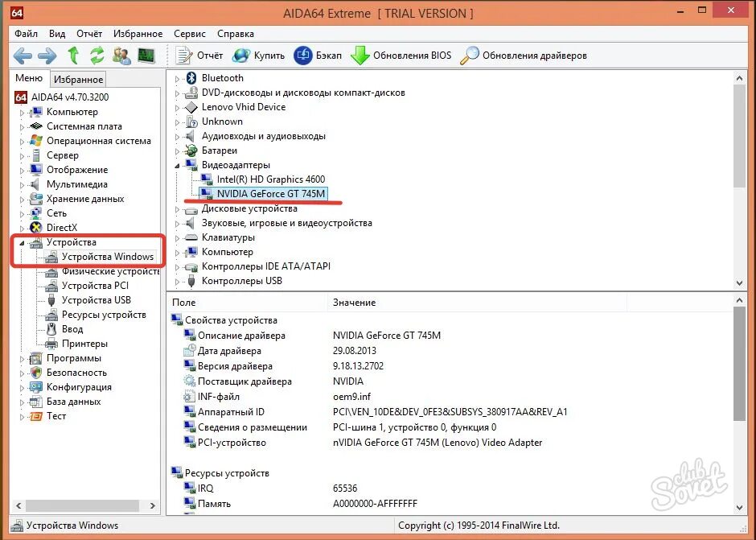
Task: Collapse the Видеоадаптеры node
Action: tap(177, 166)
